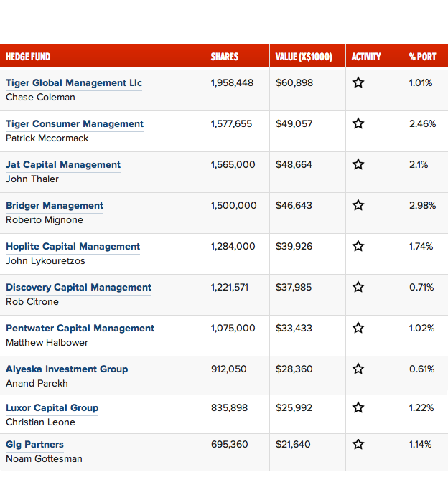Viewport: 448px width, 477px height.
Task: Click the star in Hoplite Capital Management row
Action: [358, 246]
